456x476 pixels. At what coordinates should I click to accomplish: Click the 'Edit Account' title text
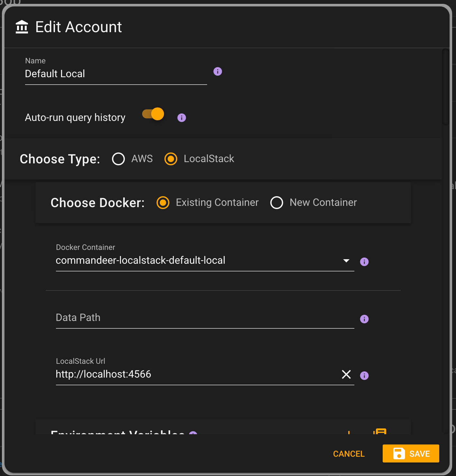pyautogui.click(x=79, y=27)
